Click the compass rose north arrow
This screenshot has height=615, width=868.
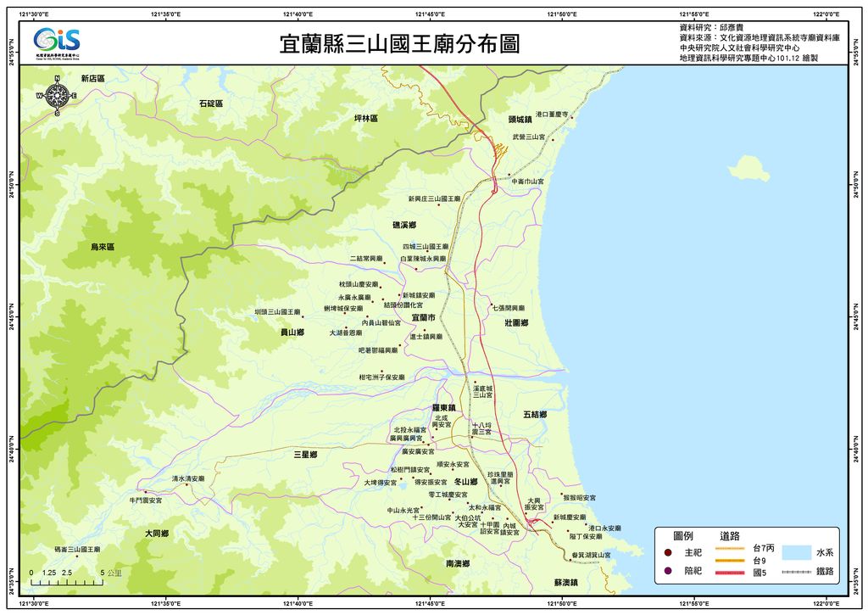(x=57, y=95)
